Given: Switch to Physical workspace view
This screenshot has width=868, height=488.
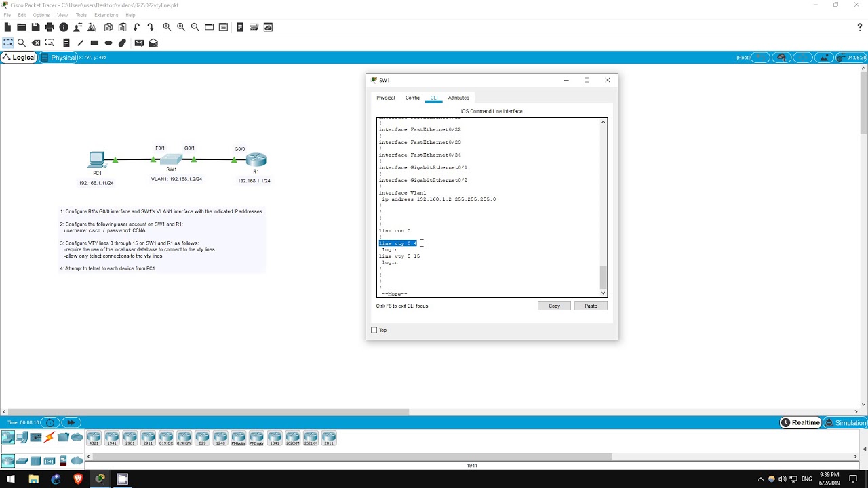Looking at the screenshot, I should tap(58, 58).
